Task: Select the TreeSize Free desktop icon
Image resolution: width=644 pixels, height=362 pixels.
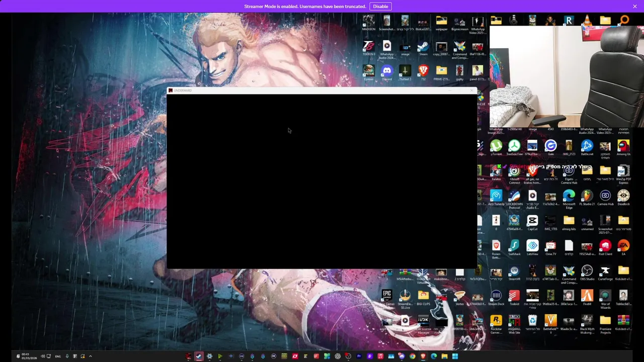Action: tap(514, 148)
